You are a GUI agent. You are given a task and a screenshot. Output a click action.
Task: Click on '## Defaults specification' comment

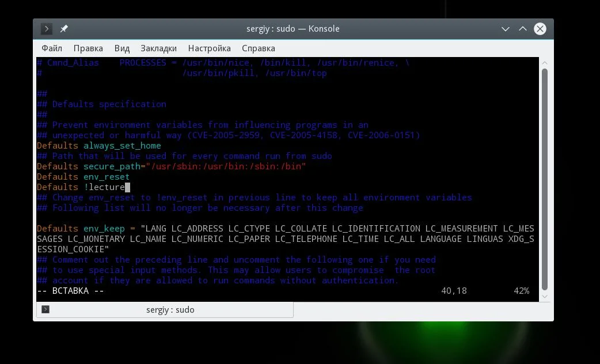coord(101,104)
